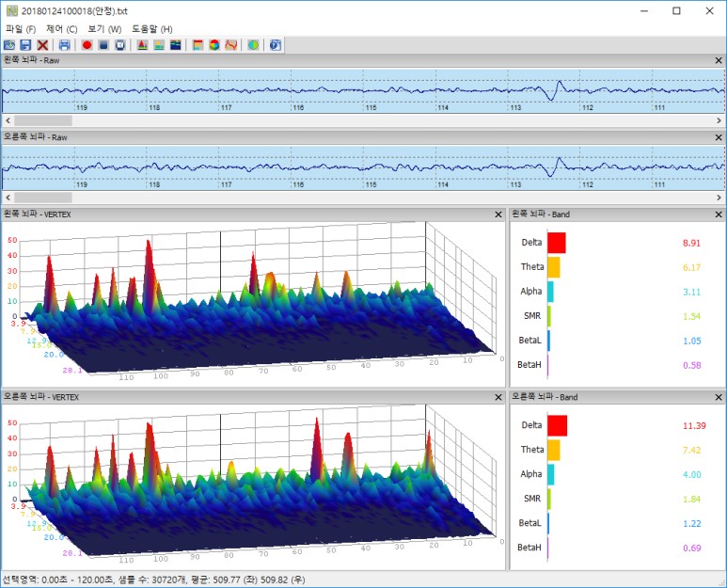Click the orange Theta bar in right Band
Image resolution: width=727 pixels, height=588 pixels.
(x=553, y=451)
